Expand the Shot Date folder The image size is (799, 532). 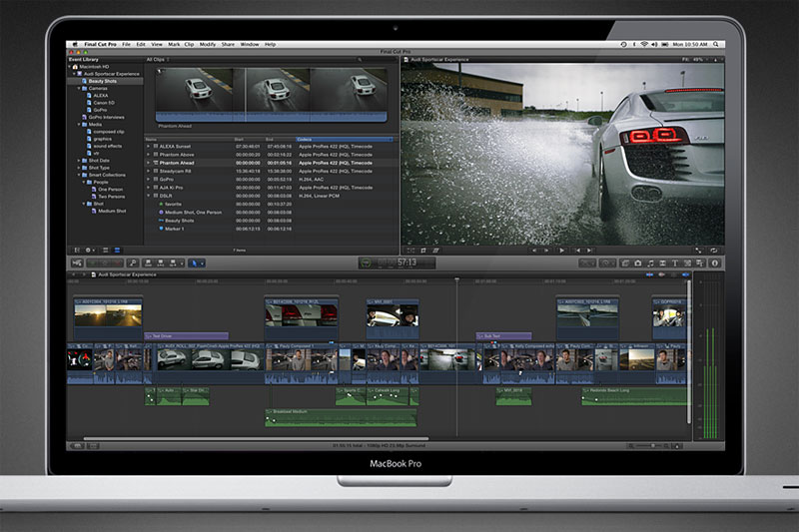[79, 161]
